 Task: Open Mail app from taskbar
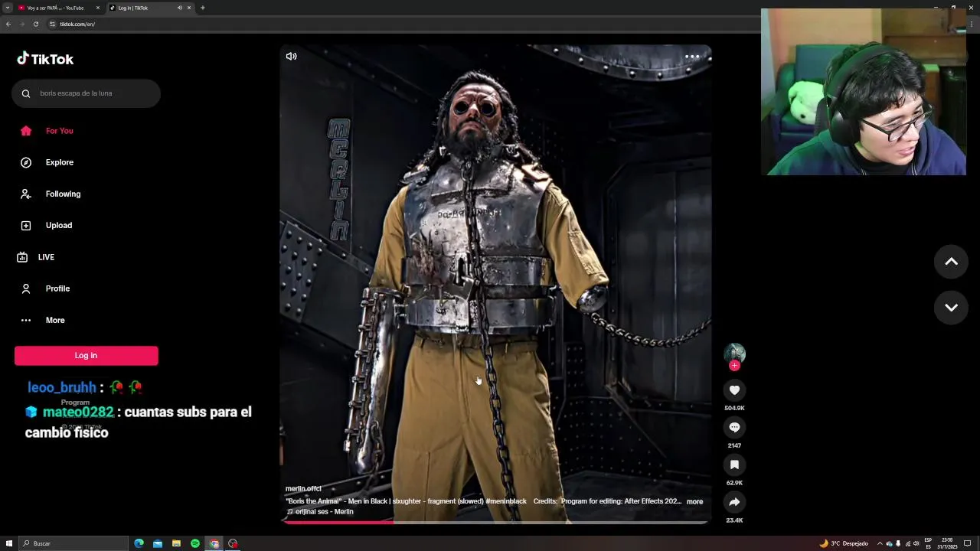[158, 543]
